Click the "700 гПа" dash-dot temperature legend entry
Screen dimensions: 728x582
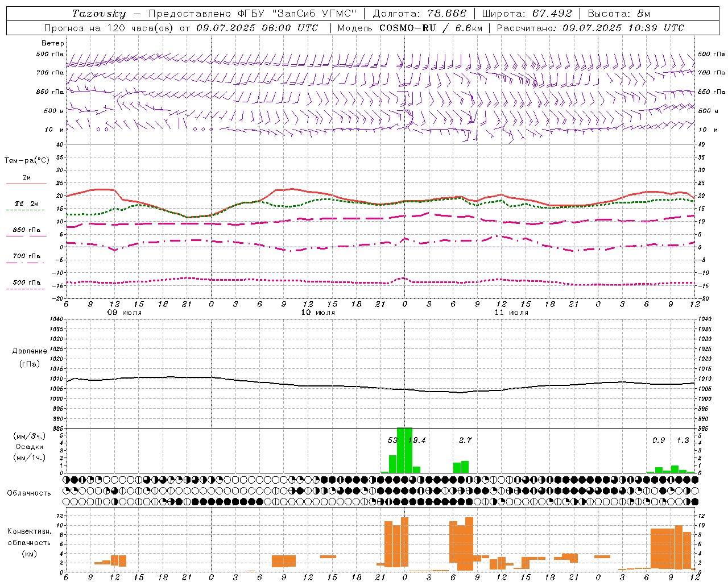(x=26, y=259)
